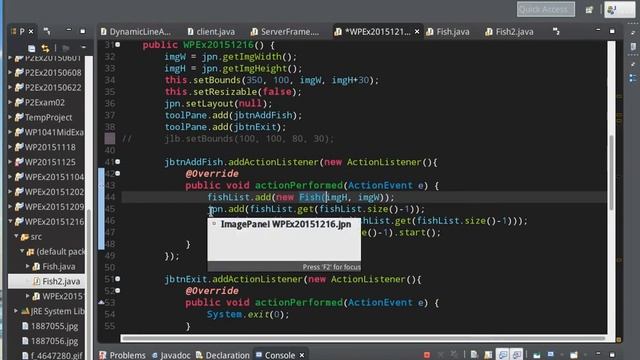Image resolution: width=640 pixels, height=360 pixels.
Task: Click the Clear Console icon
Action: 474,355
